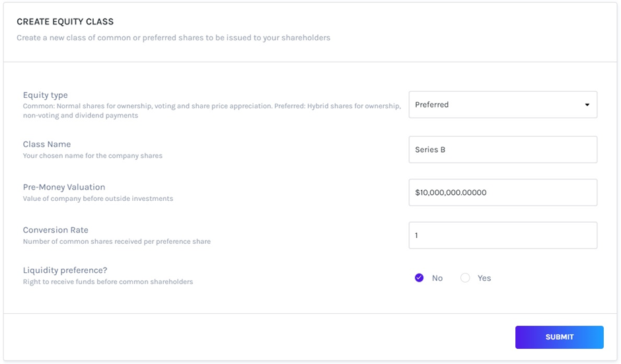Click the Class Name field containing Series B
The width and height of the screenshot is (621, 364).
click(502, 150)
